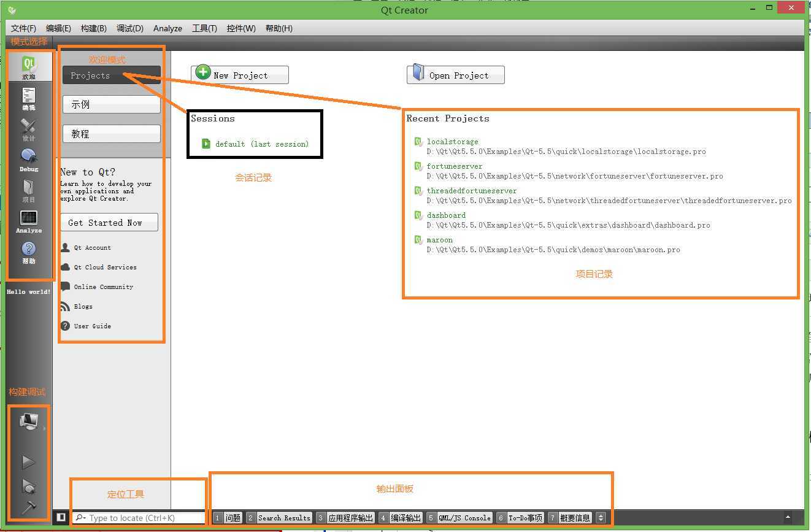Show the 7 概要信息 pane
This screenshot has width=811, height=532.
[570, 518]
